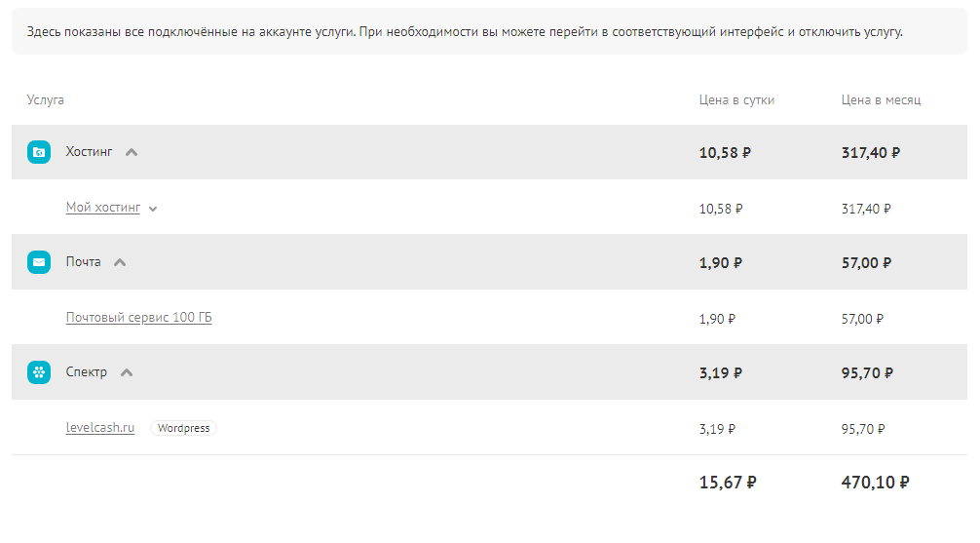
Task: Click the Хостинг folder icon
Action: click(x=39, y=152)
